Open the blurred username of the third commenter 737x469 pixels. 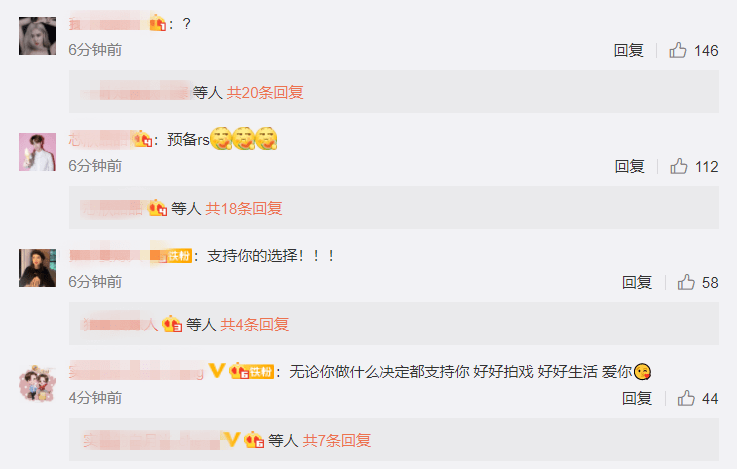[x=109, y=256]
